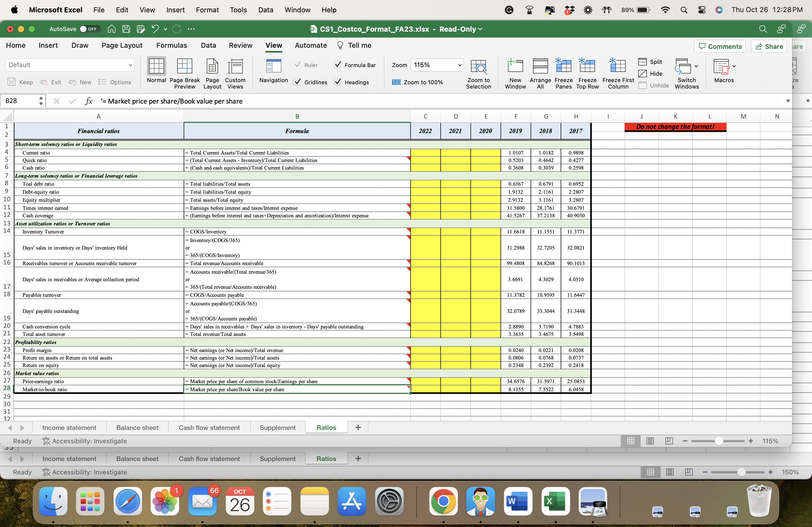Toggle the AutoSave switch
The height and width of the screenshot is (527, 812).
click(x=90, y=29)
